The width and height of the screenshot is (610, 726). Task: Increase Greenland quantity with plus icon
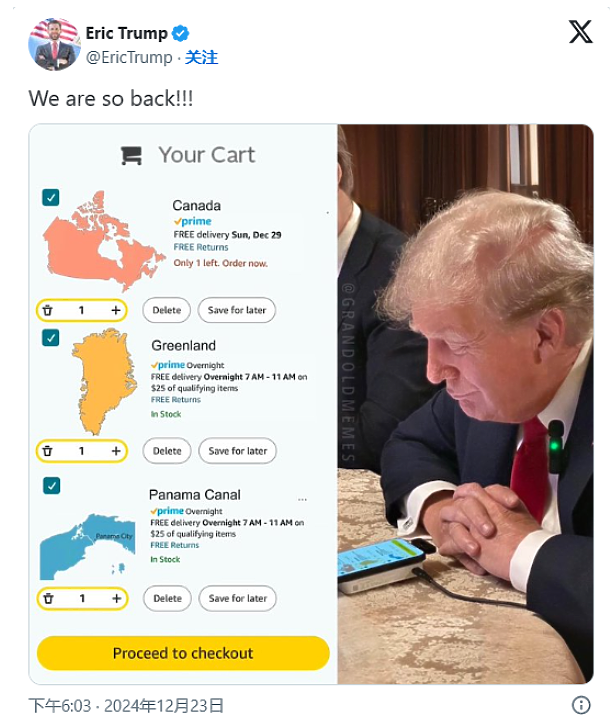point(116,451)
